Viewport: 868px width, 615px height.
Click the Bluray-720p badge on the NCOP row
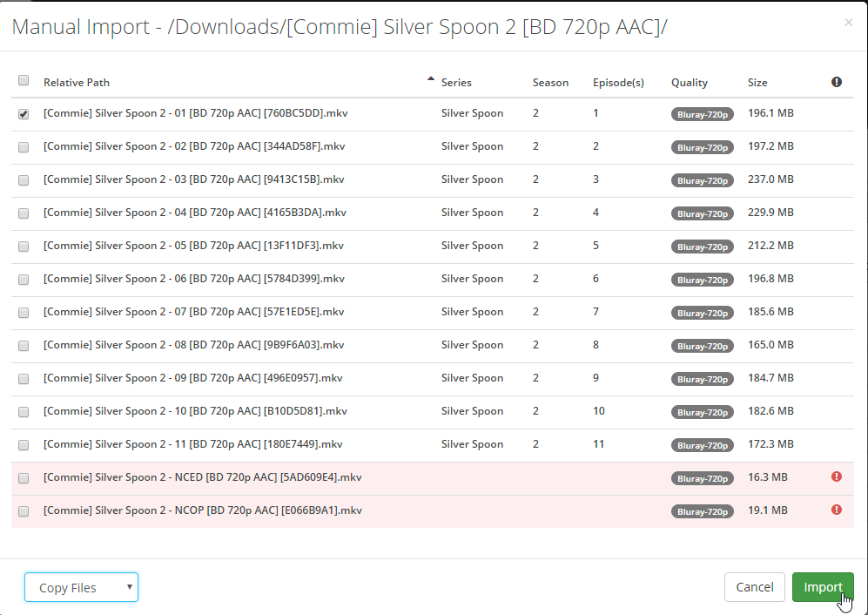click(702, 511)
